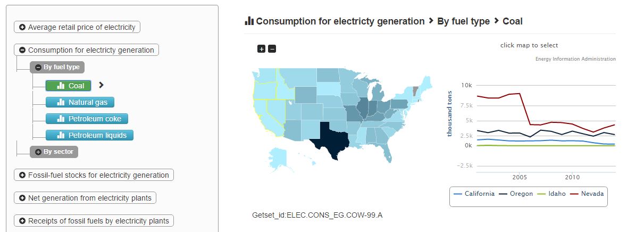This screenshot has width=644, height=232.
Task: Expand the By sector node
Action: [54, 152]
